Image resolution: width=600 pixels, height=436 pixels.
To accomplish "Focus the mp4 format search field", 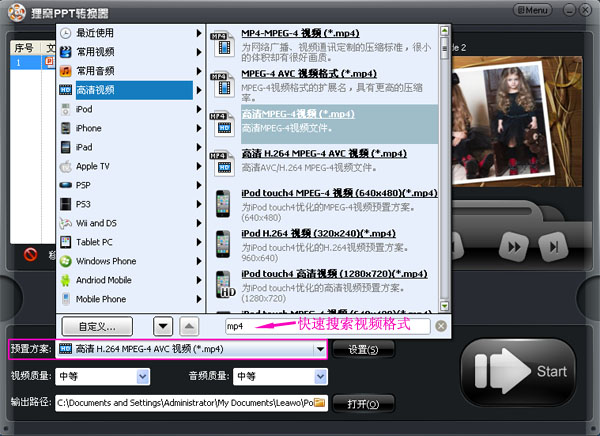I will click(x=328, y=326).
